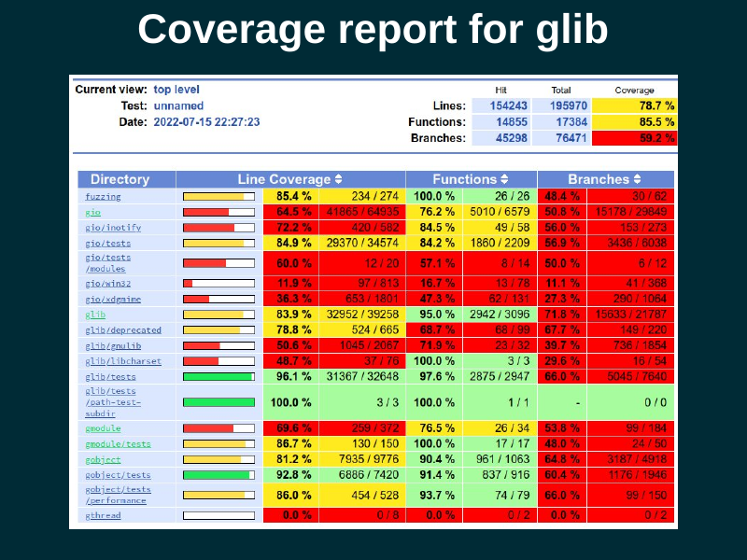Open the fuzzing directory link
The image size is (747, 560).
(x=103, y=197)
